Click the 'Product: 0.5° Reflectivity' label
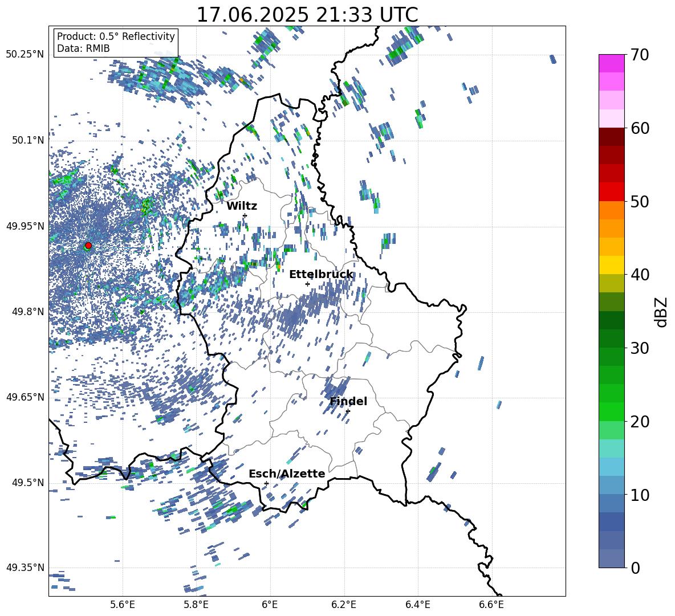This screenshot has width=675, height=616. (116, 36)
